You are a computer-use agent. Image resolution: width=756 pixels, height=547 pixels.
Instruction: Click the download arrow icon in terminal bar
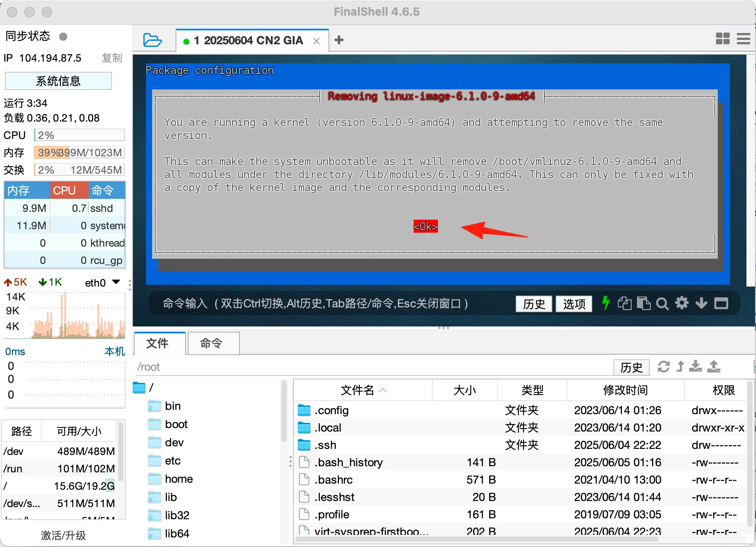[x=701, y=303]
